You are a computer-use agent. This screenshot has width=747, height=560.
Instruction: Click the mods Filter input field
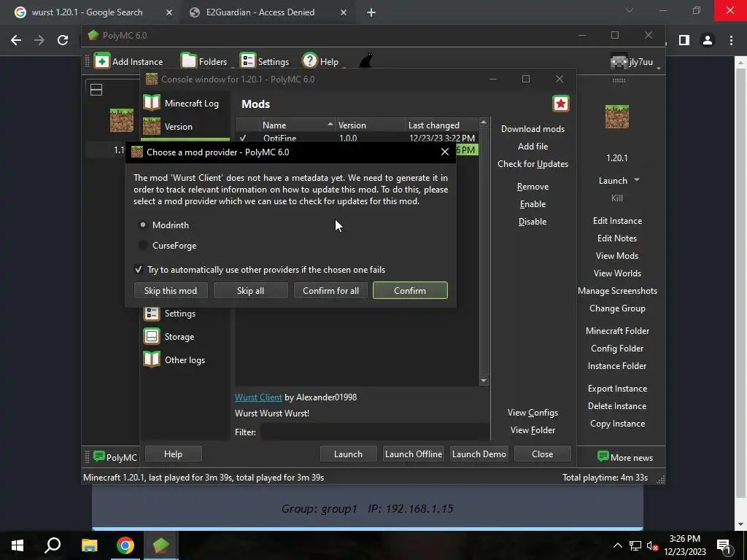374,432
